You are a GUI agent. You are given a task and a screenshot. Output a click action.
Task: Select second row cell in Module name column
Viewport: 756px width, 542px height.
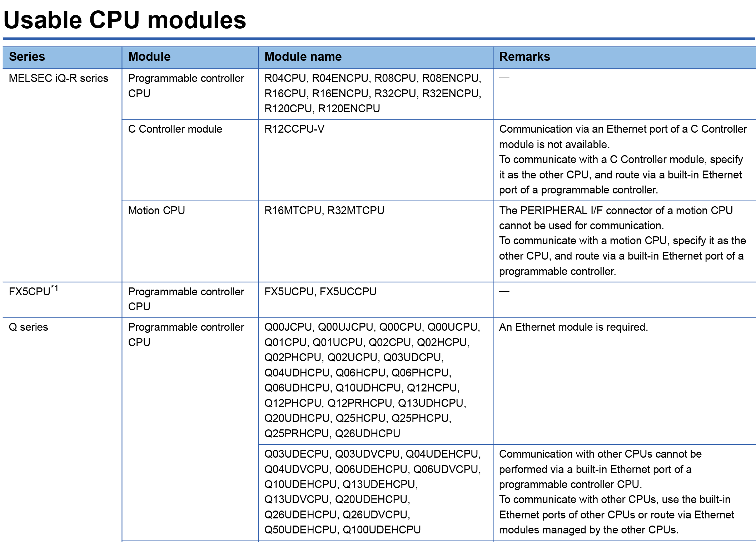point(375,160)
